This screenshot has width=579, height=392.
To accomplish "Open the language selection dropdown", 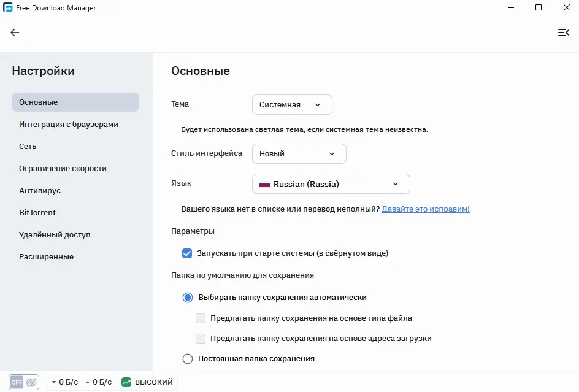I will (331, 183).
